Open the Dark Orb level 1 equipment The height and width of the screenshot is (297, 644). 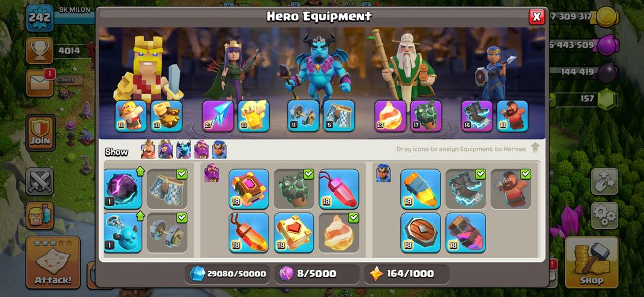[123, 189]
